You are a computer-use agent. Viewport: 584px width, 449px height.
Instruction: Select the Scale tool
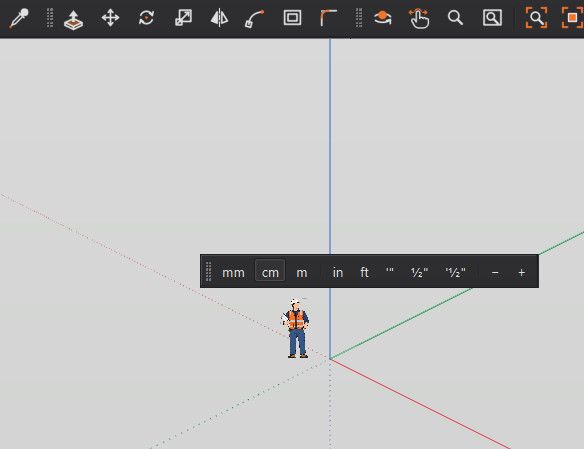click(x=183, y=17)
